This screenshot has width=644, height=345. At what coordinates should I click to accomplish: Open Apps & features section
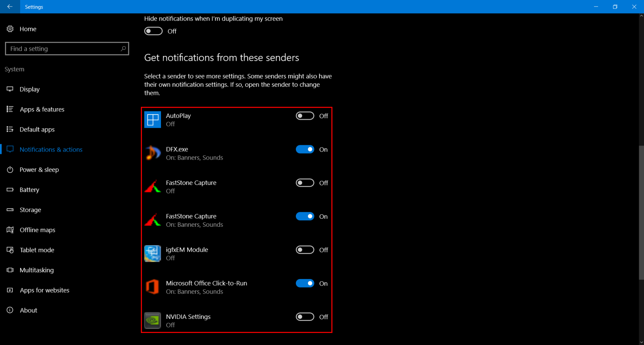coord(42,109)
